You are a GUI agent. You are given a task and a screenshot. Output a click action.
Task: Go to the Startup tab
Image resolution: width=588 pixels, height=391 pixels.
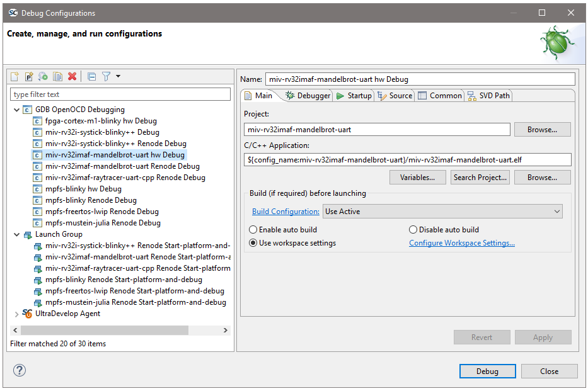[x=354, y=96]
